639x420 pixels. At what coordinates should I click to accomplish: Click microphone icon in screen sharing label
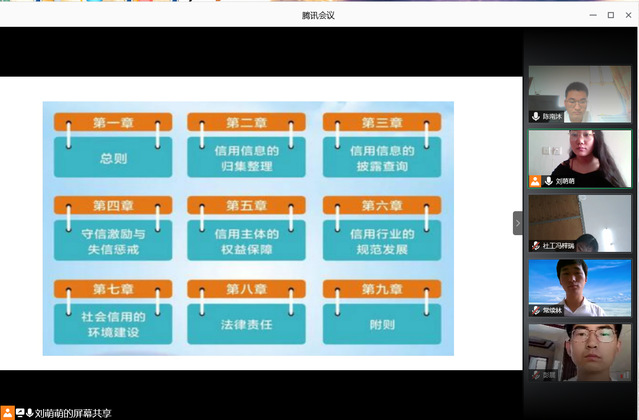click(x=29, y=412)
